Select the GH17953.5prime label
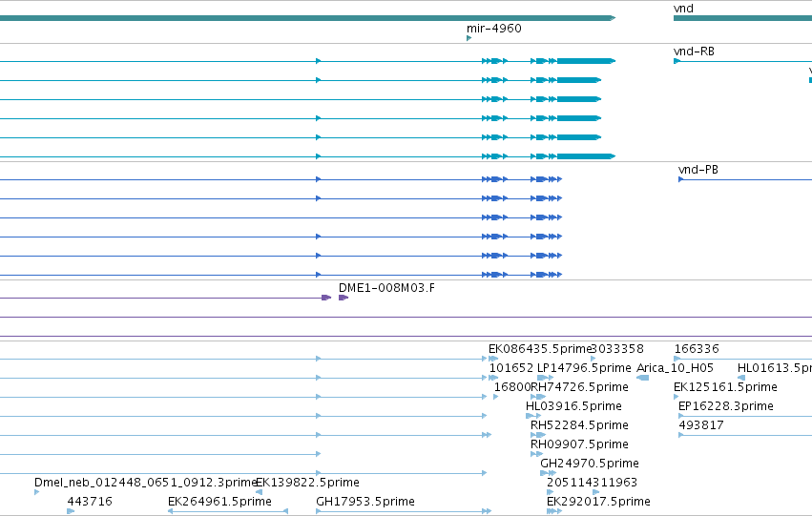The width and height of the screenshot is (812, 516). tap(365, 502)
